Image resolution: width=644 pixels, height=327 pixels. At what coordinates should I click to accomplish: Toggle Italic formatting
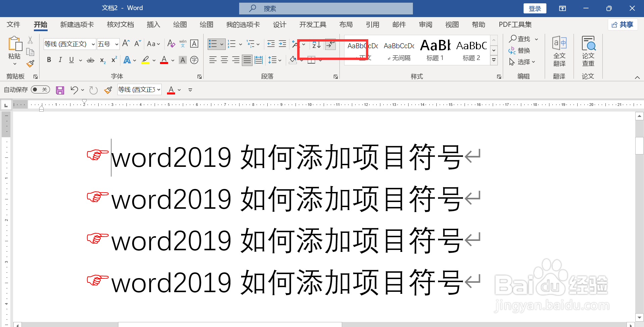60,60
